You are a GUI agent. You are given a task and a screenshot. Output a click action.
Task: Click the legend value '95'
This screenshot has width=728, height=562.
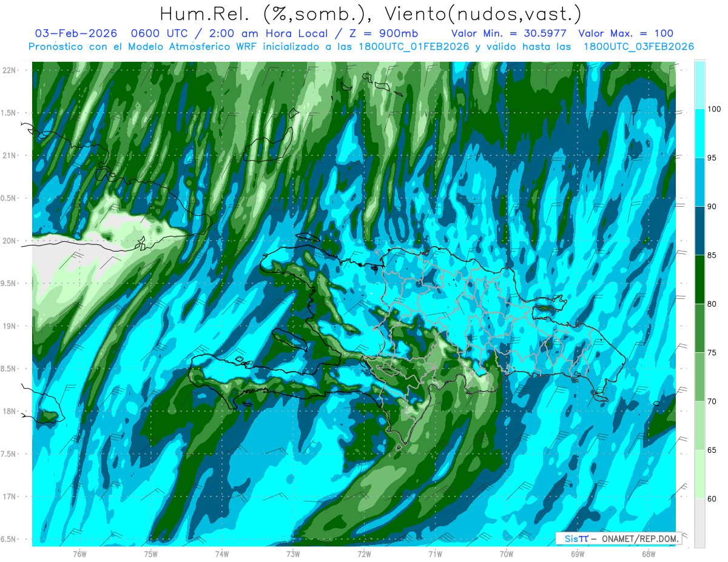pos(713,158)
